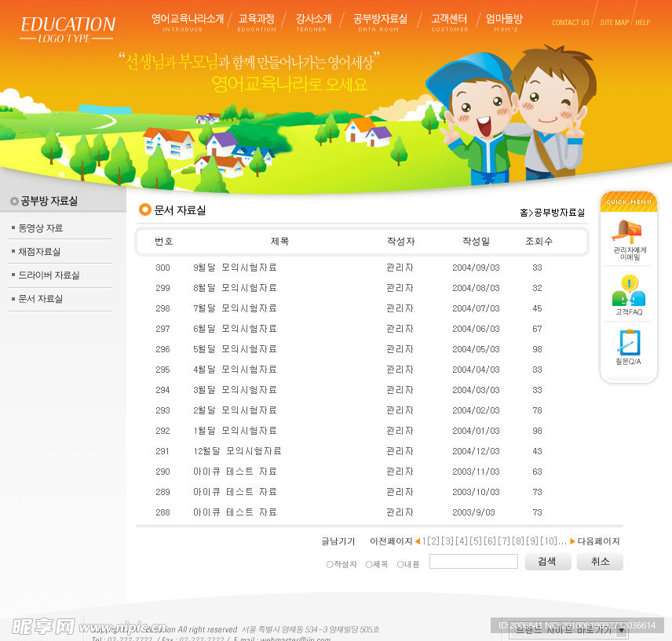This screenshot has width=672, height=641.
Task: Click the search text input field
Action: click(x=473, y=561)
